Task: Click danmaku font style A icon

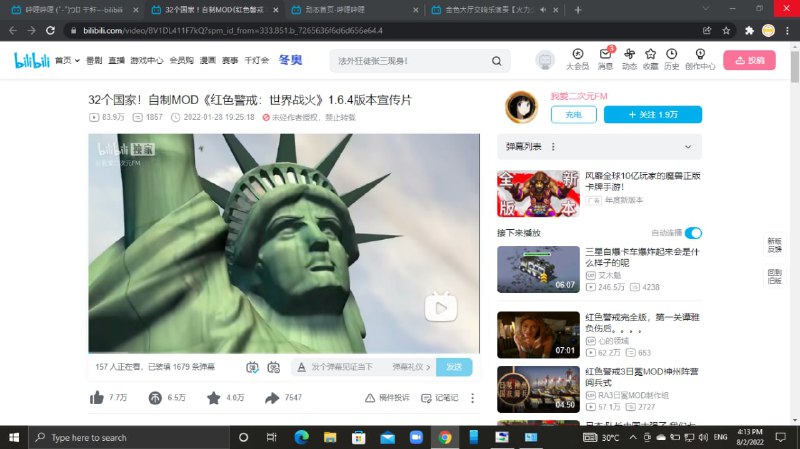Action: click(x=302, y=367)
